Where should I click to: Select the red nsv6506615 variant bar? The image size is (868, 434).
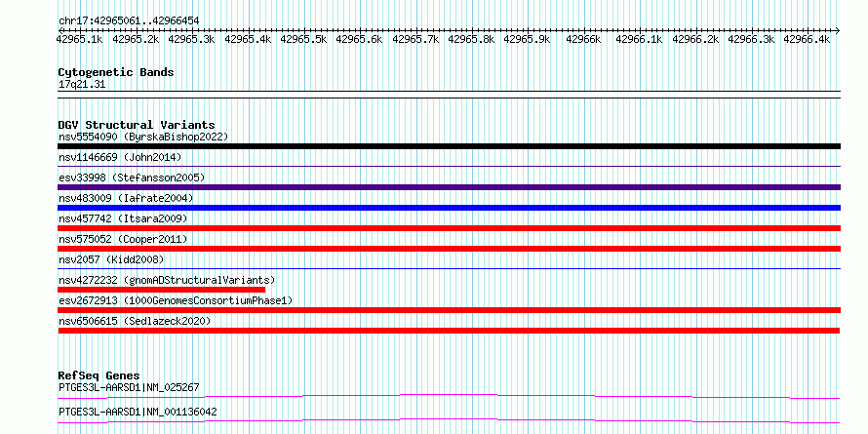tap(449, 331)
